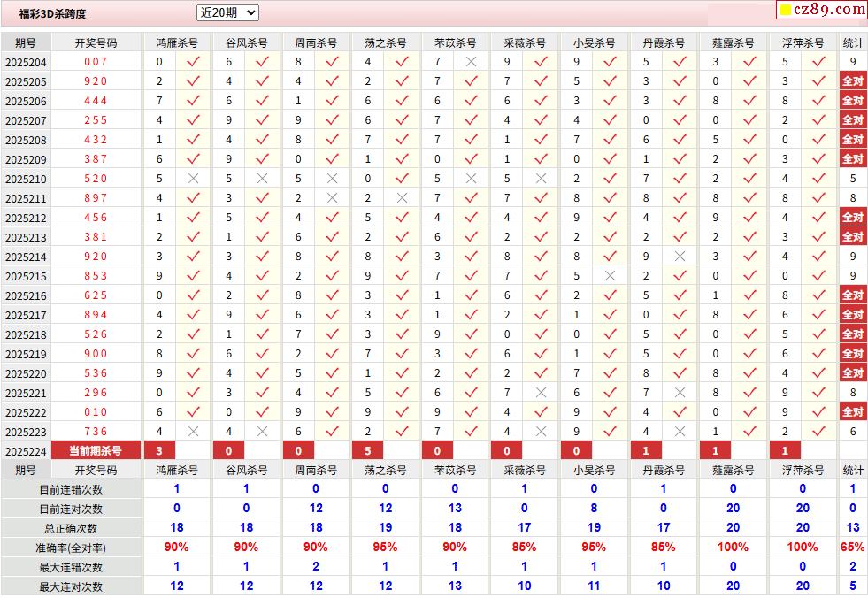868x598 pixels.
Task: Click the 准确率(全对率) row label
Action: (71, 548)
